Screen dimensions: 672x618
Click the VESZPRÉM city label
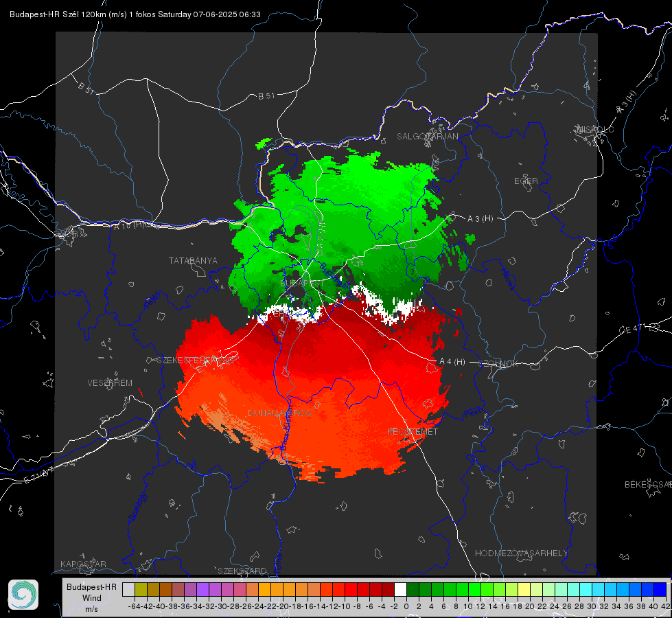[x=110, y=383]
